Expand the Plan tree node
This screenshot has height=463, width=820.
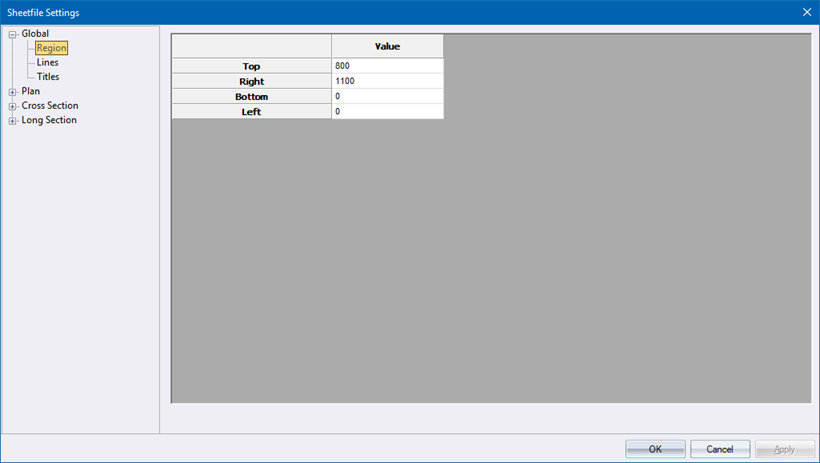pos(12,92)
